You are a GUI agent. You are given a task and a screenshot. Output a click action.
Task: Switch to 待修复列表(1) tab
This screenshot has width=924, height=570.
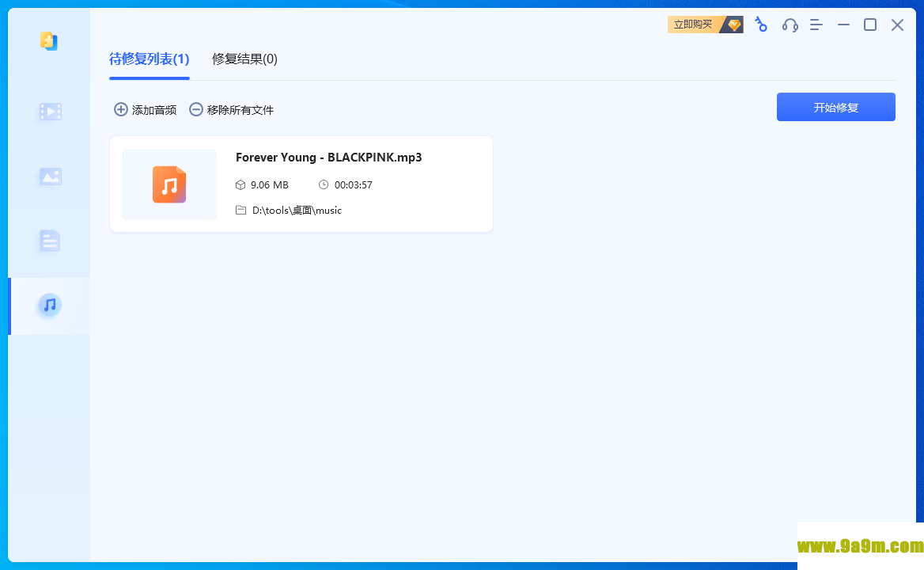point(149,59)
